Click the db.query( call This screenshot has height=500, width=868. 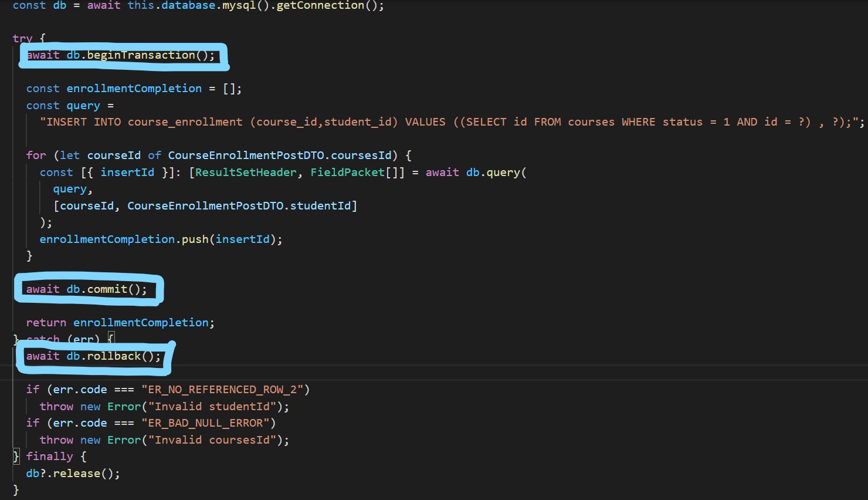[496, 173]
